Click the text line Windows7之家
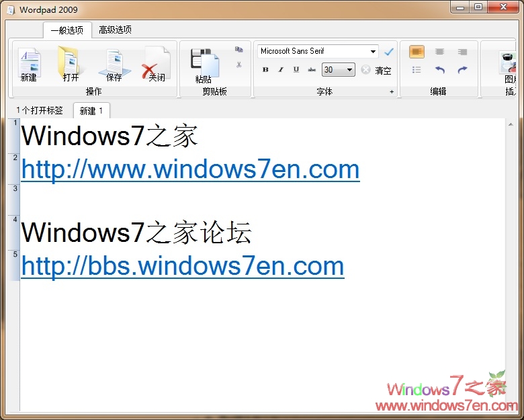Screen dimensions: 524x420 click(x=110, y=136)
